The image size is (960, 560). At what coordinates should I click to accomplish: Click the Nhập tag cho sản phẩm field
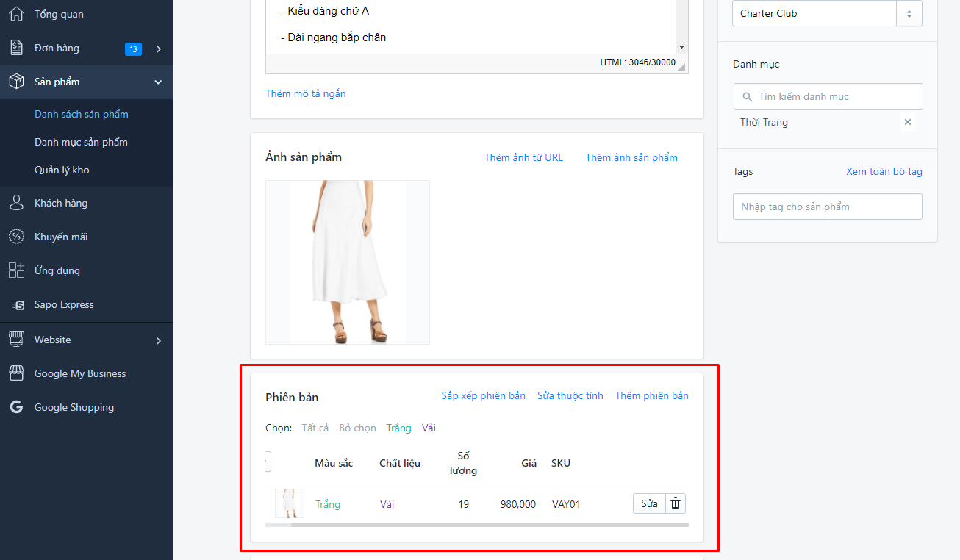[x=828, y=207]
